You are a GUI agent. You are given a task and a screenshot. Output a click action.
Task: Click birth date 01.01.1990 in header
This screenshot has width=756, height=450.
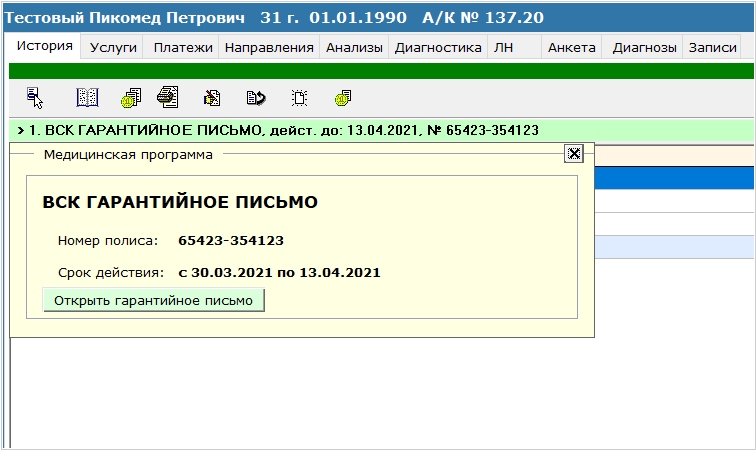pos(358,17)
